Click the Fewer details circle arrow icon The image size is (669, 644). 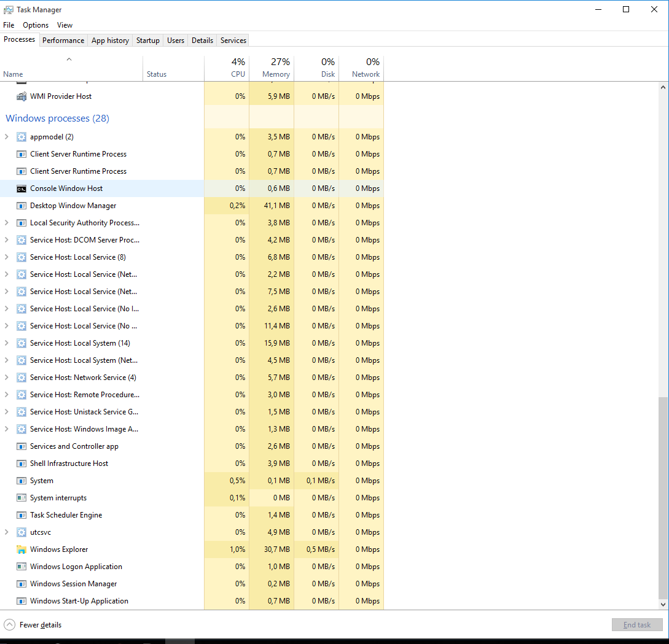click(9, 625)
